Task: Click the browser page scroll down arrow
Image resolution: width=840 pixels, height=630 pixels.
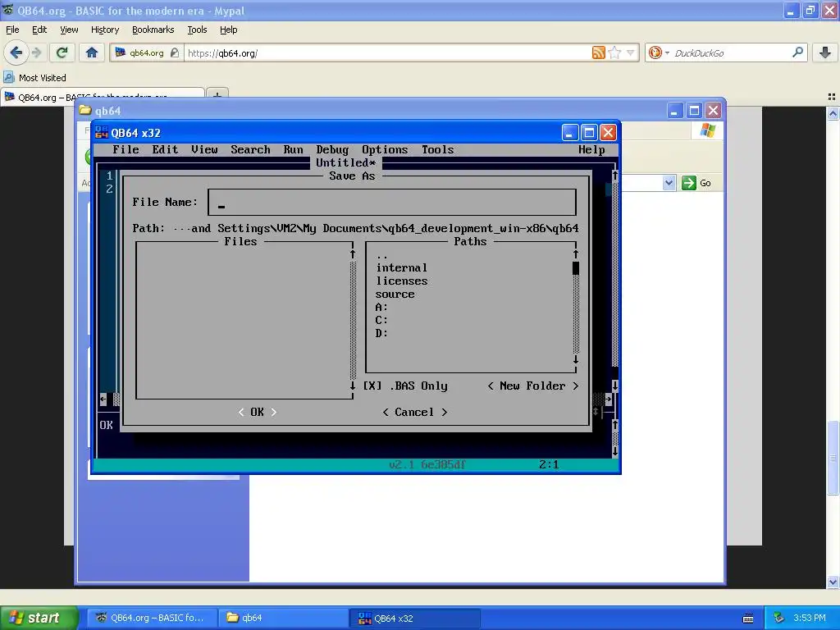Action: pos(833,582)
